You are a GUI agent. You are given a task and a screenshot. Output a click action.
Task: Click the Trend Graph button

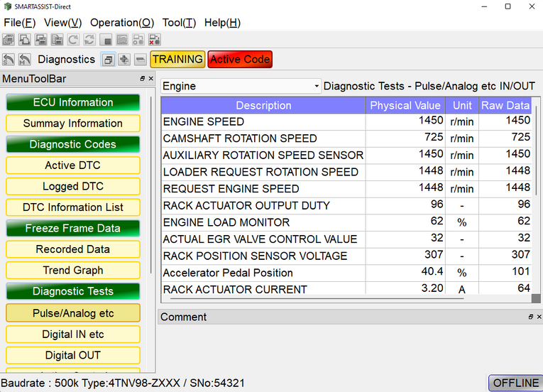click(x=73, y=271)
